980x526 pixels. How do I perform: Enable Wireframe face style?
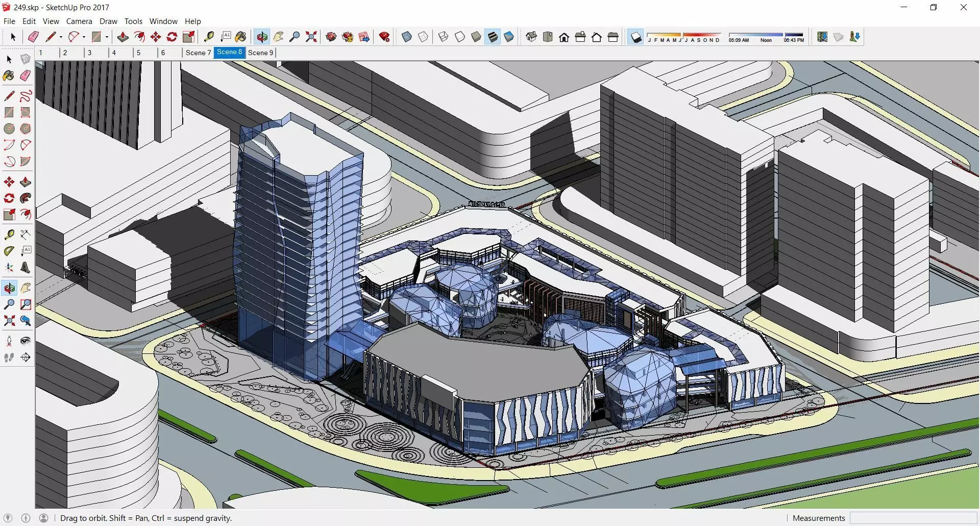[444, 37]
